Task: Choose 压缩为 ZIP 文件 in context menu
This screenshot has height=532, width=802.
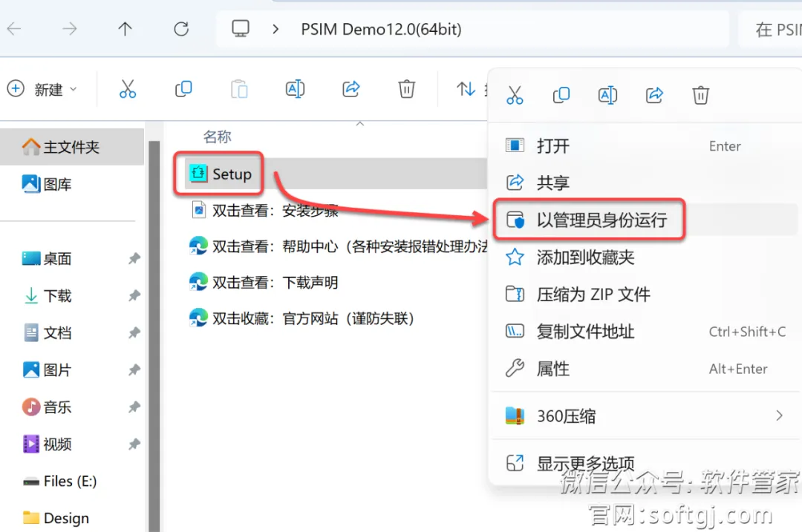Action: (x=645, y=295)
